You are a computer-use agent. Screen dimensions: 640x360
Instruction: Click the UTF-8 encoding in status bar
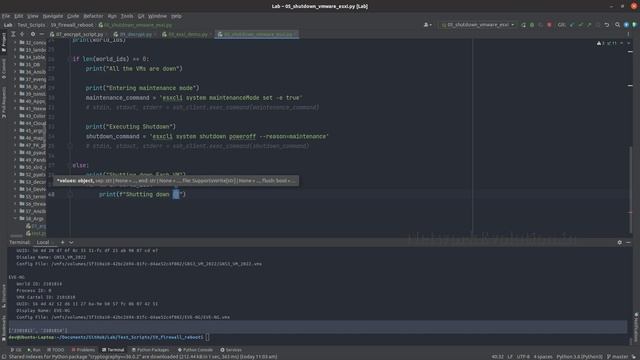pos(523,357)
